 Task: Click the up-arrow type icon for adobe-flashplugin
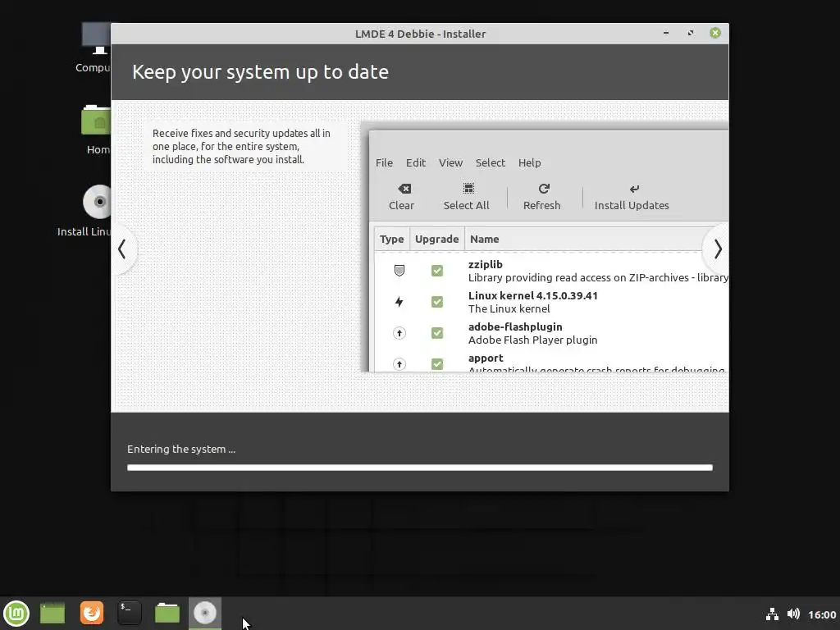(399, 333)
